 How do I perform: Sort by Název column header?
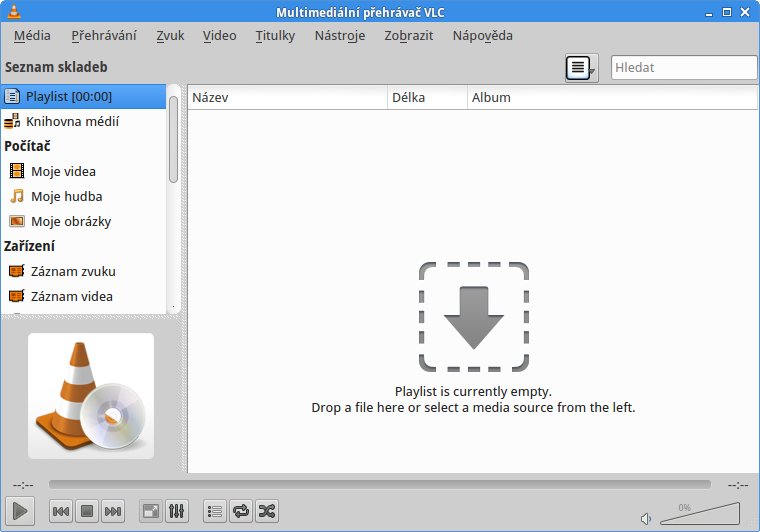coord(287,97)
